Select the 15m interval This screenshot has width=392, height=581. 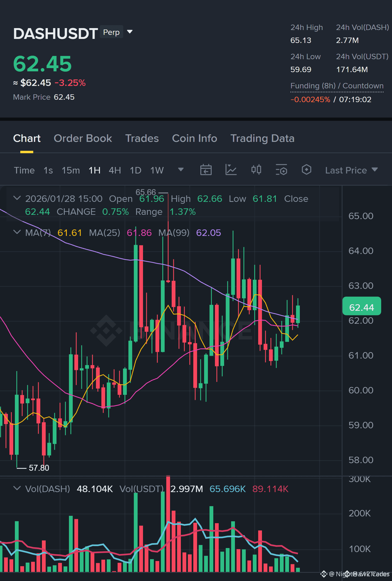point(71,170)
